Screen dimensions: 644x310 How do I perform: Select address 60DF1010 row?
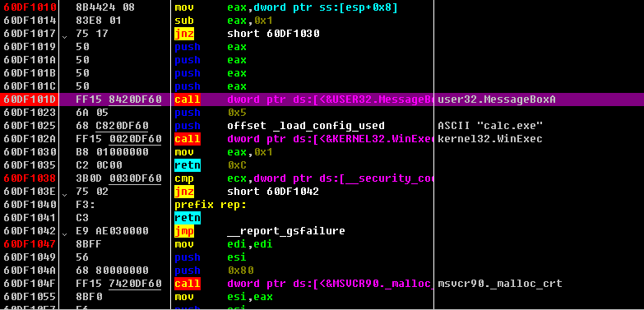(30, 7)
